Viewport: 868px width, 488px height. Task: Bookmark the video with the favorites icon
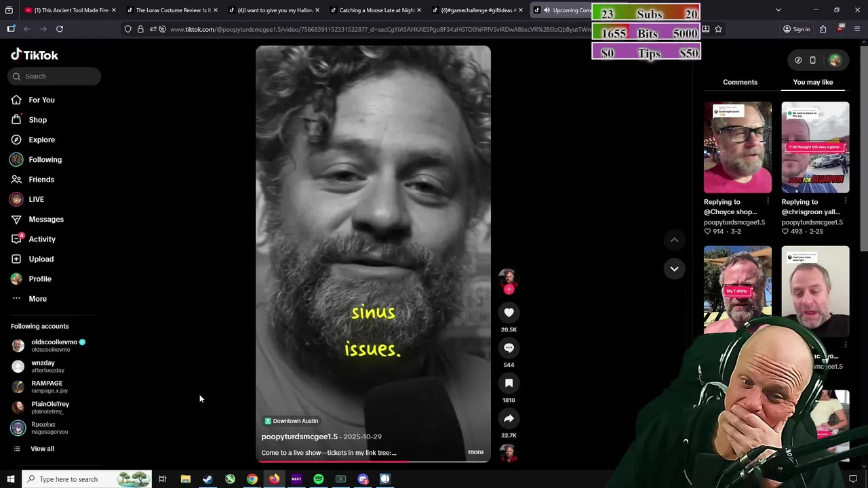coord(509,383)
